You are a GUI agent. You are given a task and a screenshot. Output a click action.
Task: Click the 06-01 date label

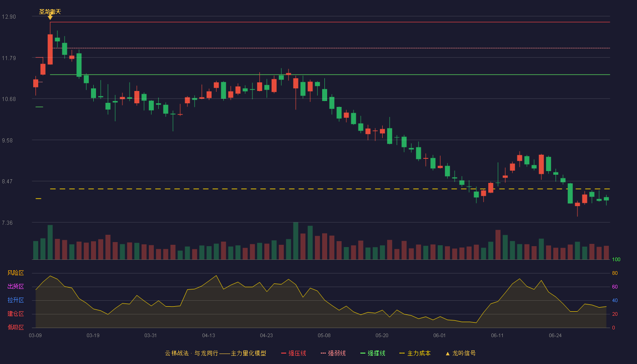(440, 335)
